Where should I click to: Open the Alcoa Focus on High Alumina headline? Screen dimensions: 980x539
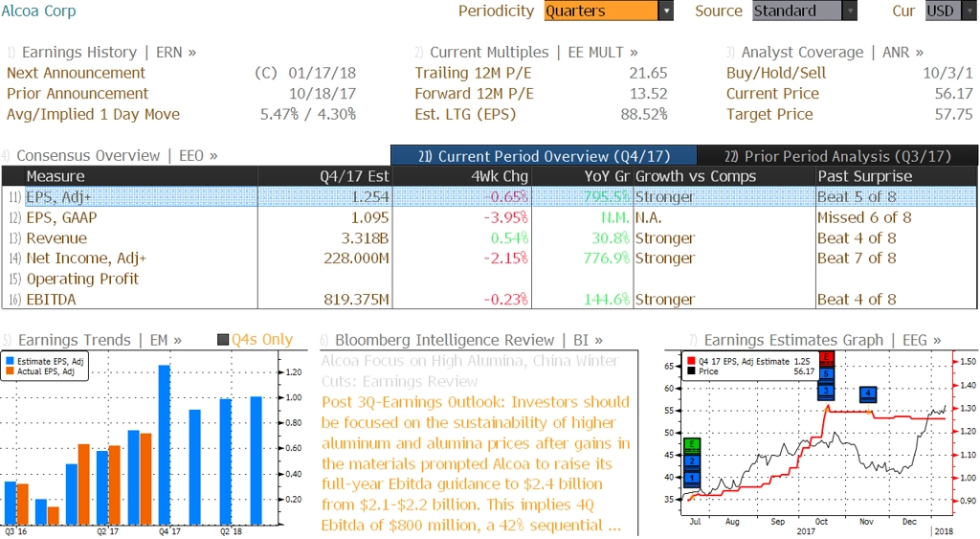[470, 371]
